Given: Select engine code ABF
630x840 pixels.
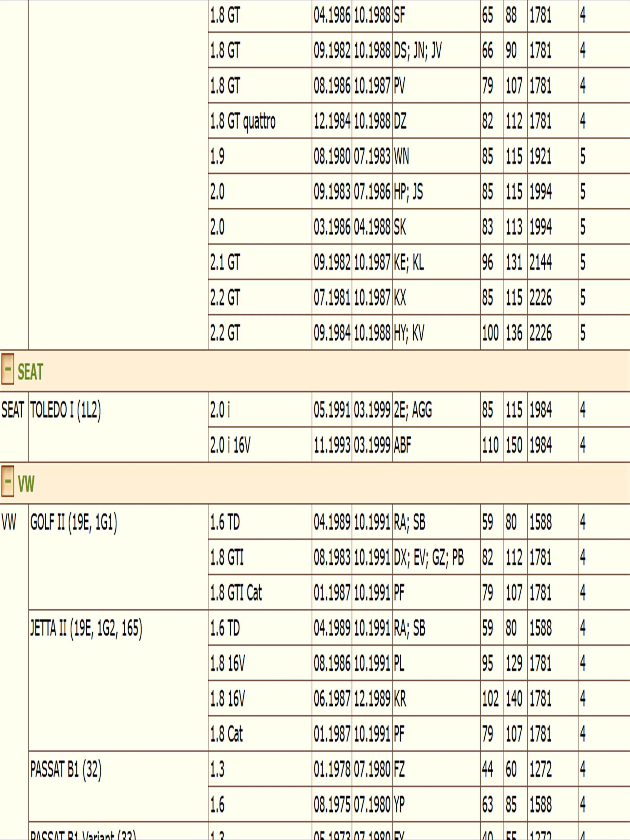Looking at the screenshot, I should click(436, 445).
